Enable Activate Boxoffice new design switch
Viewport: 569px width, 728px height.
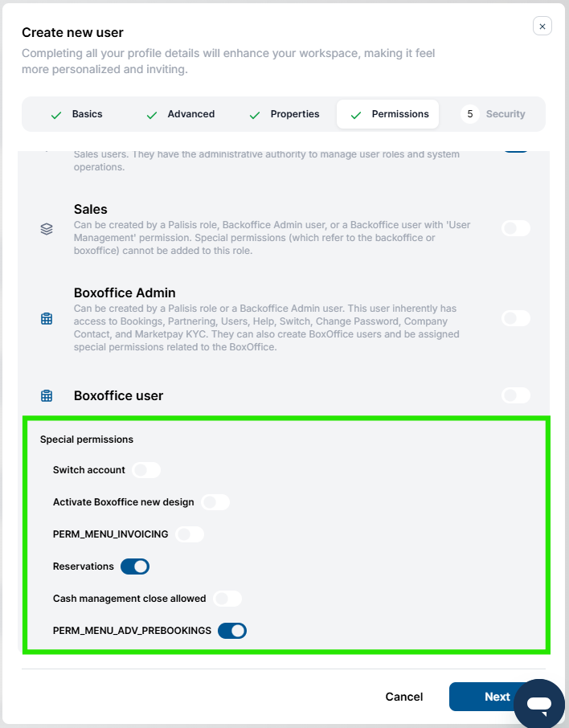215,502
